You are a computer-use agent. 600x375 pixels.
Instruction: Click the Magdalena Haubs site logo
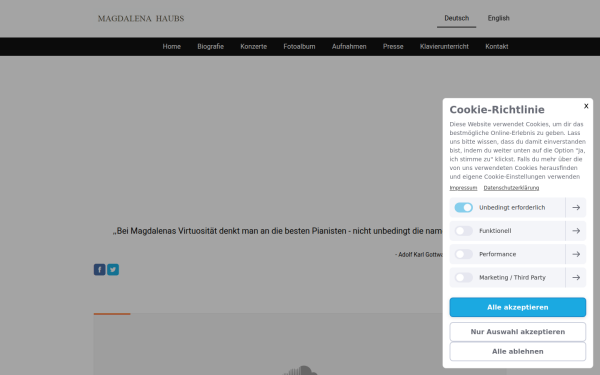click(x=141, y=18)
